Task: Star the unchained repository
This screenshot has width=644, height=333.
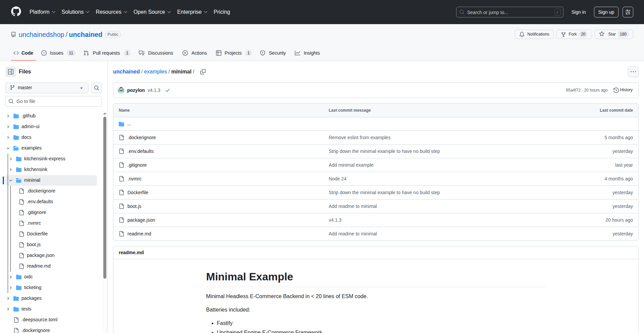Action: (x=613, y=34)
